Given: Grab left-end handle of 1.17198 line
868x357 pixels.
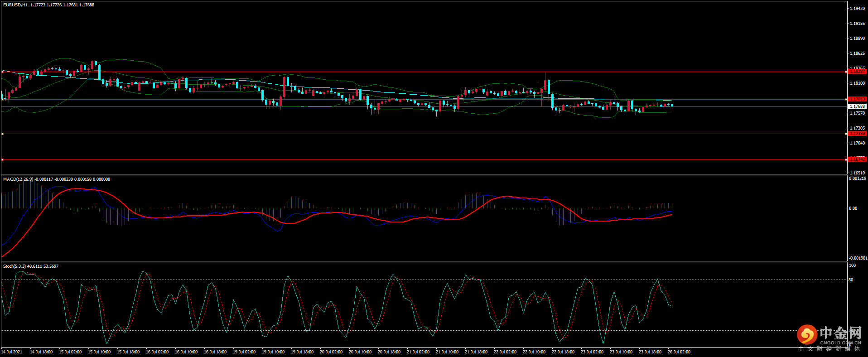Looking at the screenshot, I should coord(2,134).
